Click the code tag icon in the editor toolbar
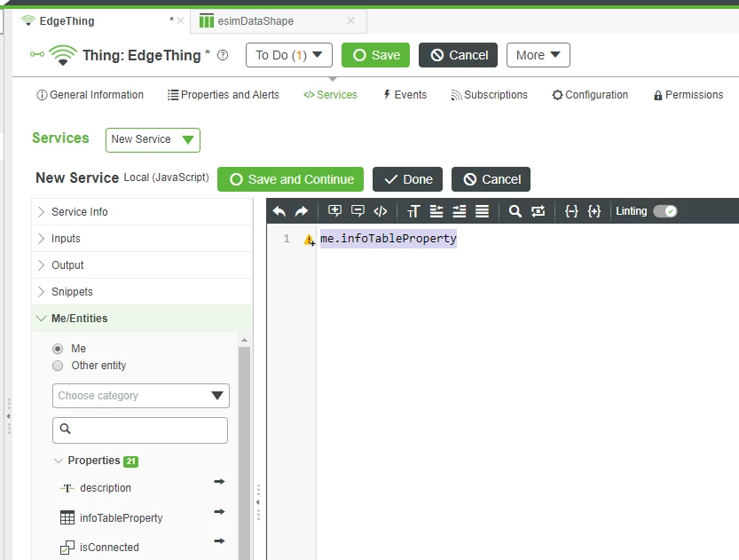The width and height of the screenshot is (739, 560). pyautogui.click(x=381, y=211)
